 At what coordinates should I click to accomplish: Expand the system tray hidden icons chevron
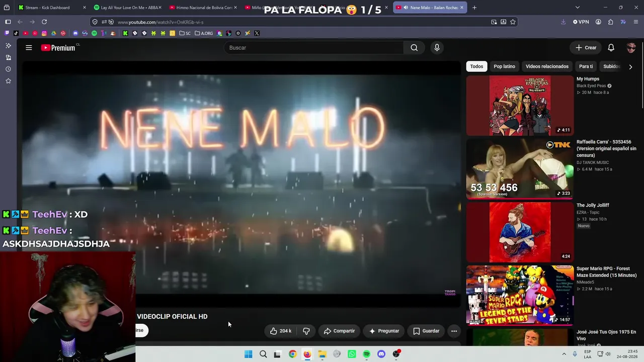[564, 354]
